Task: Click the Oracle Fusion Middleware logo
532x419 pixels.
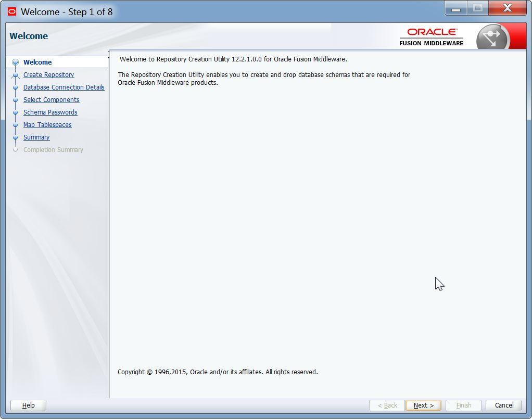Action: 431,36
